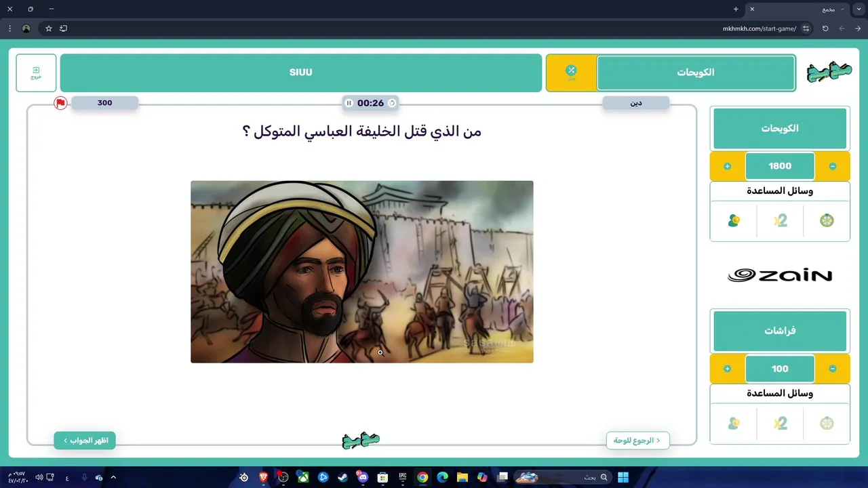Expand the system tray hidden icons chevron
The image size is (868, 488).
(113, 477)
